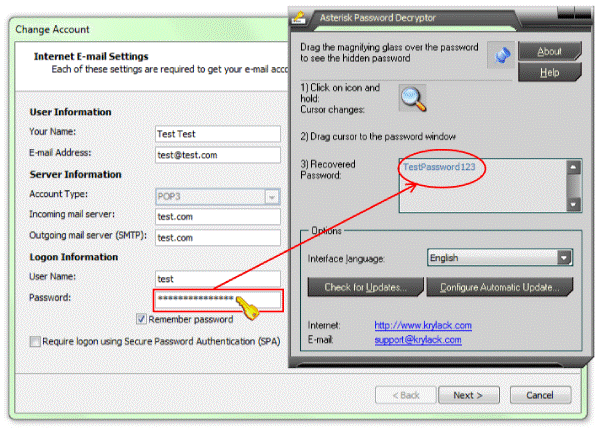Click Configure Automatic Update button
The height and width of the screenshot is (431, 600).
click(x=500, y=287)
